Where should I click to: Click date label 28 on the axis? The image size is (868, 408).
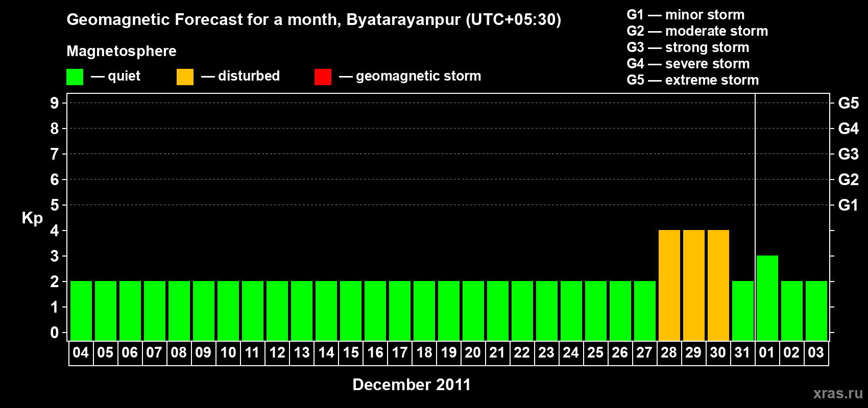click(669, 353)
